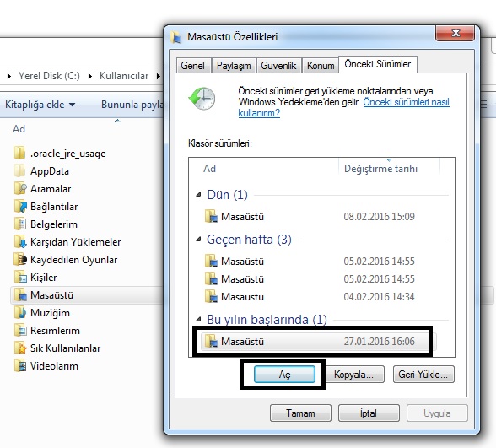
Task: Select the Müziğim music folder icon
Action: [20, 312]
